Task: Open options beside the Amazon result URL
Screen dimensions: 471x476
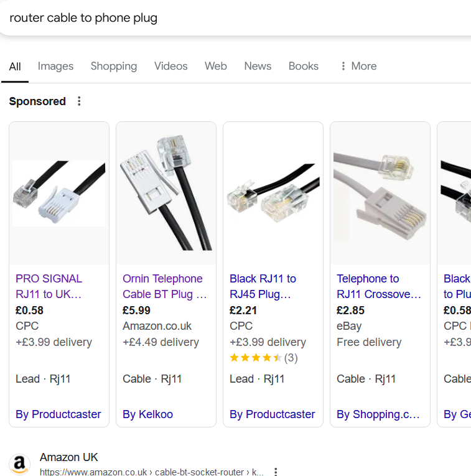Action: (x=276, y=472)
